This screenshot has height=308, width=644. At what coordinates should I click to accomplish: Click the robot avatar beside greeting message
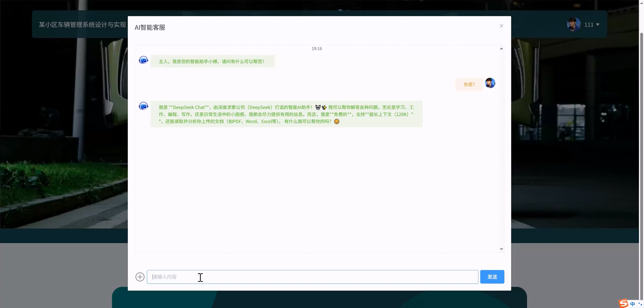[x=143, y=60]
